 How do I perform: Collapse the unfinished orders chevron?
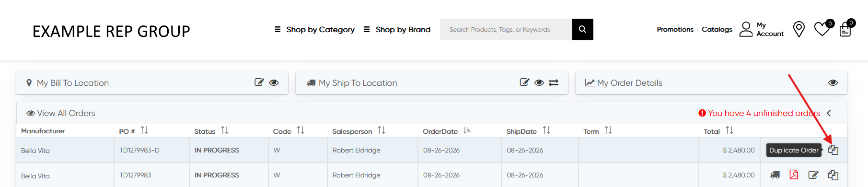pos(829,113)
